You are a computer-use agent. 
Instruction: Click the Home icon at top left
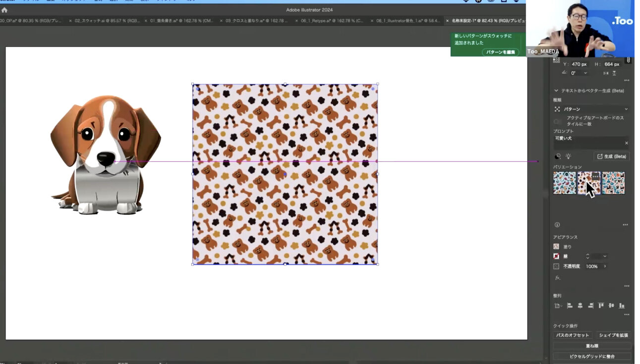[4, 9]
